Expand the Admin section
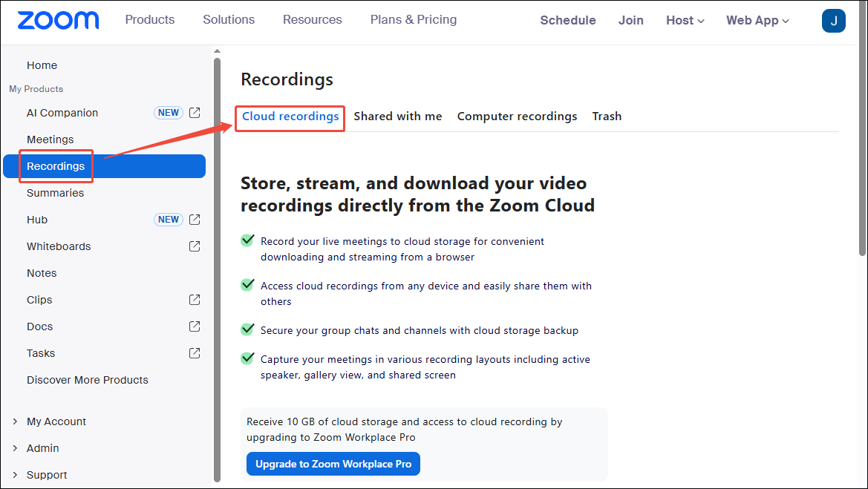This screenshot has height=489, width=868. coord(42,447)
